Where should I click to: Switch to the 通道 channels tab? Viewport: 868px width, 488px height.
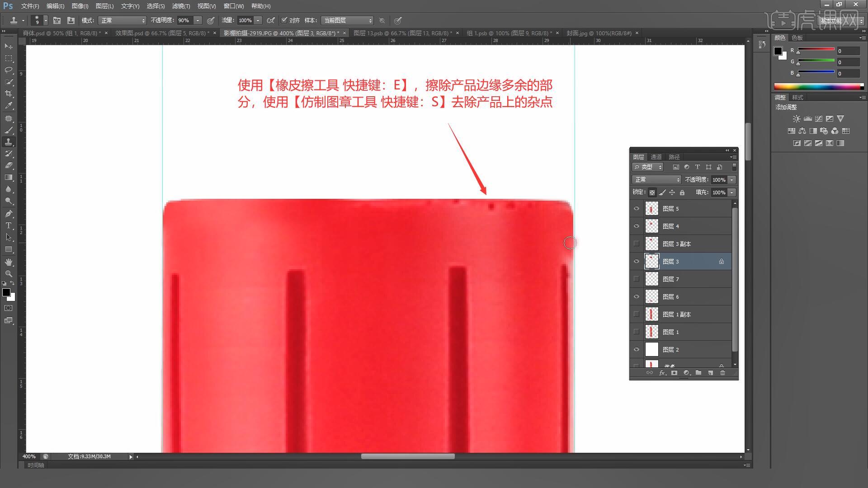656,157
